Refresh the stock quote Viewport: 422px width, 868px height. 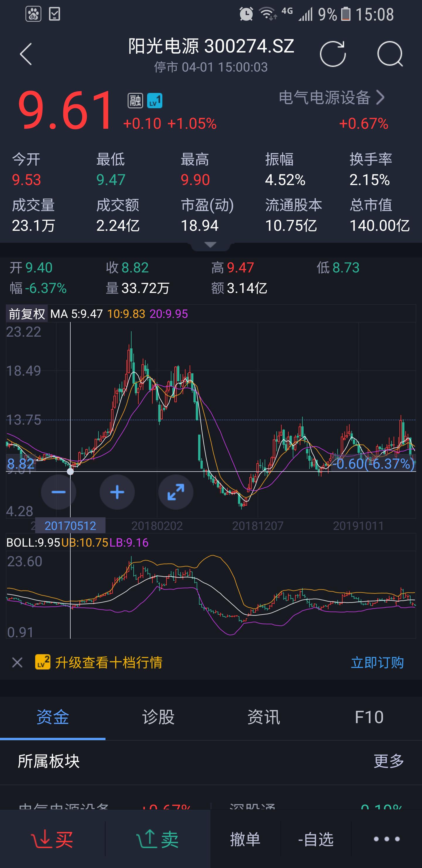[x=333, y=54]
